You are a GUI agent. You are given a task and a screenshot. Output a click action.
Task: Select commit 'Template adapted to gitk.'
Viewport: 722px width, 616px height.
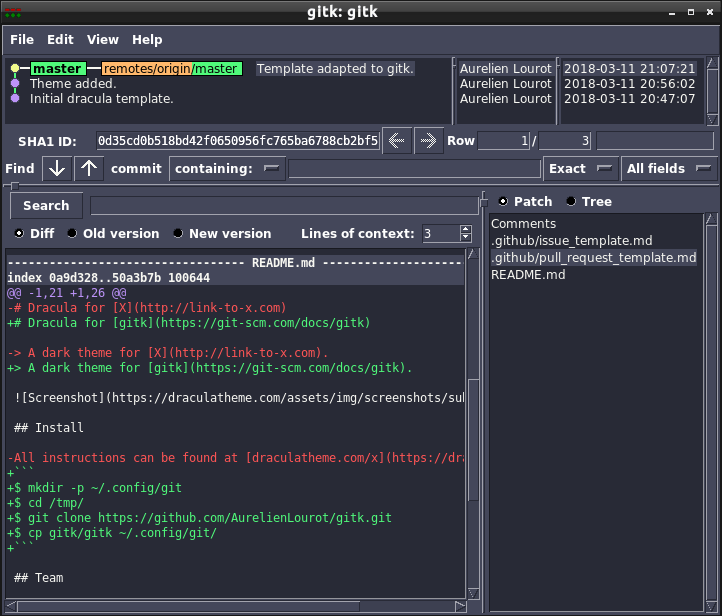click(335, 69)
